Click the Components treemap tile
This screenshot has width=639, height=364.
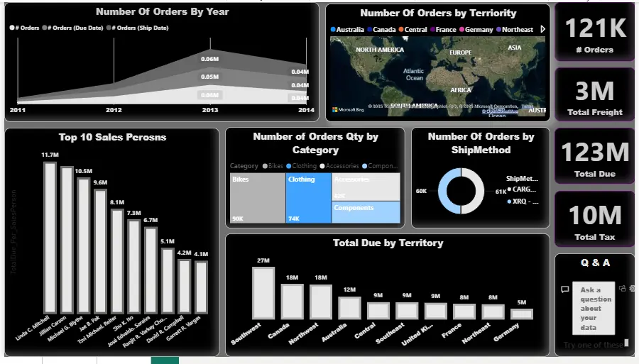366,212
